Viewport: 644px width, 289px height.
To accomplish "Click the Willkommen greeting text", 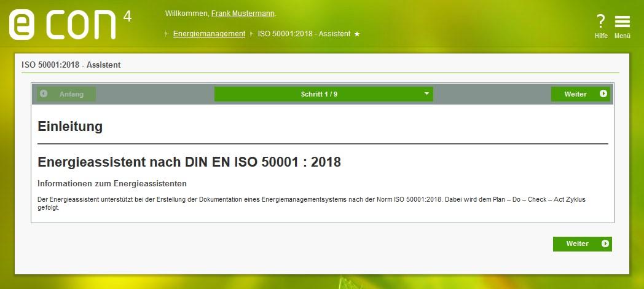I will tap(187, 14).
